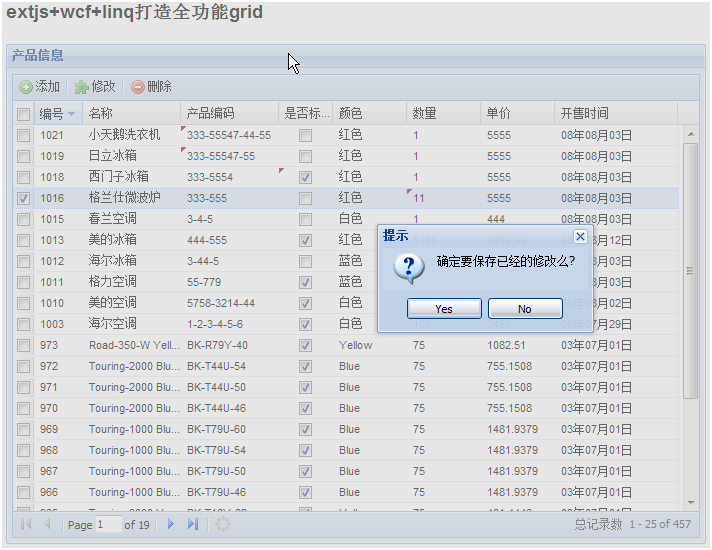The height and width of the screenshot is (550, 712).
Task: Click the Edit (修改) puzzle icon
Action: point(81,87)
